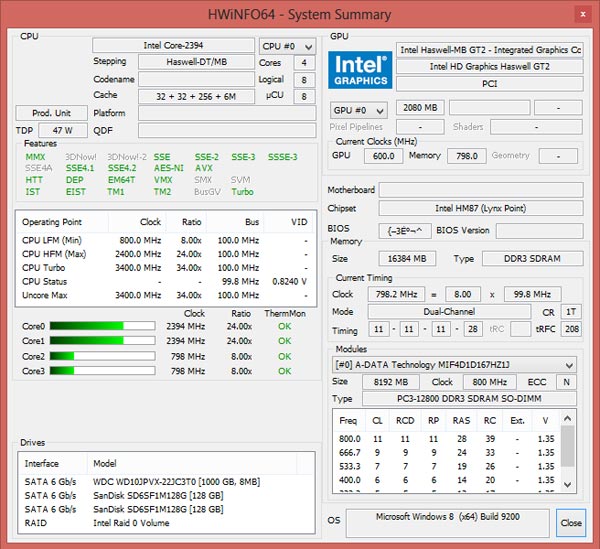
Task: Click the scroll up arrow in module timings
Action: [x=567, y=418]
